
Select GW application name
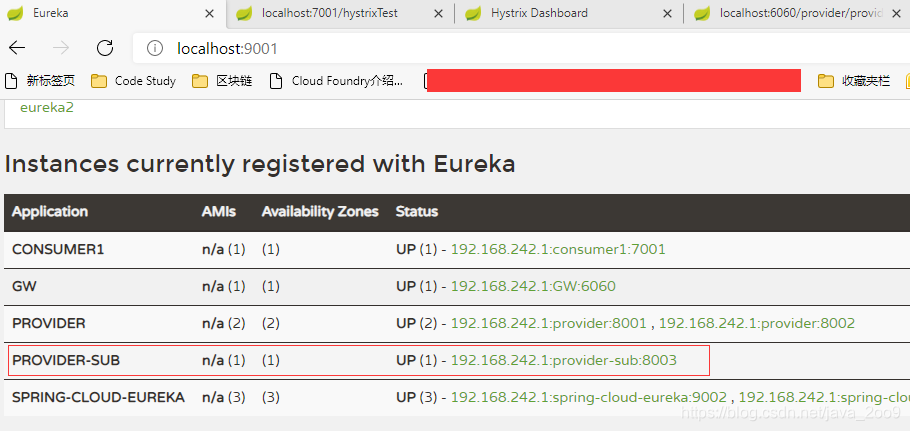[24, 286]
